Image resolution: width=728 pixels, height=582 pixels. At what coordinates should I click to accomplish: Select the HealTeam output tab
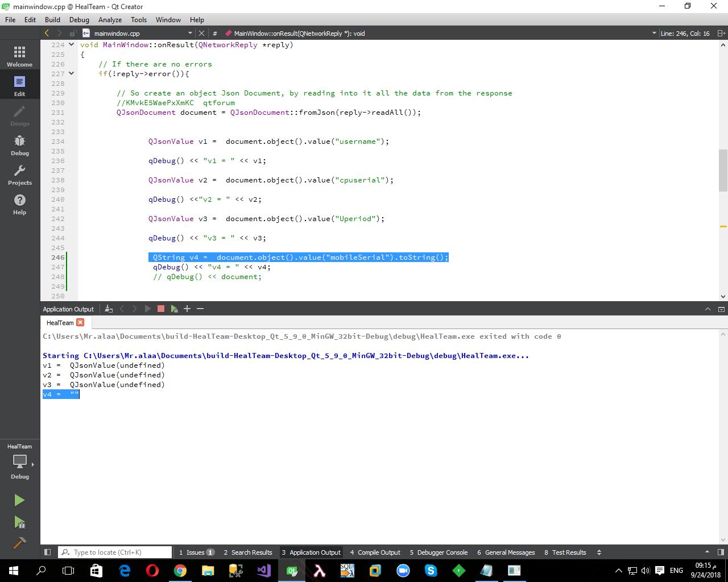(x=60, y=322)
